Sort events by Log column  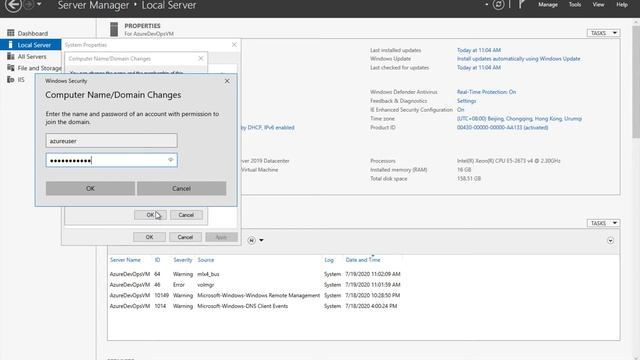tap(329, 260)
